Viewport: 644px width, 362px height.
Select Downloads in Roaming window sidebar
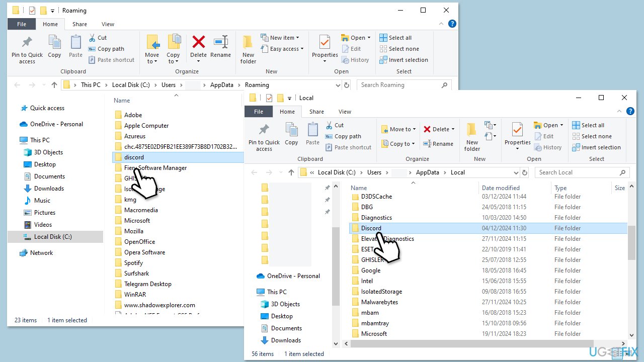[x=49, y=189]
